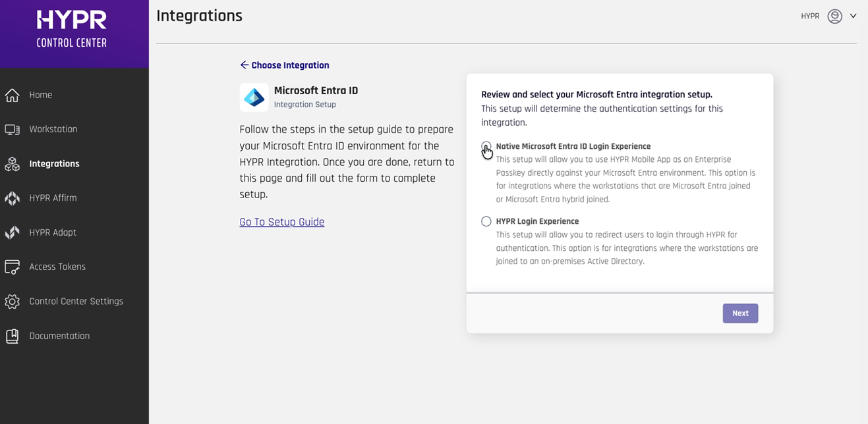Open the Workstation menu item
Image resolution: width=868 pixels, height=424 pixels.
[x=53, y=130]
